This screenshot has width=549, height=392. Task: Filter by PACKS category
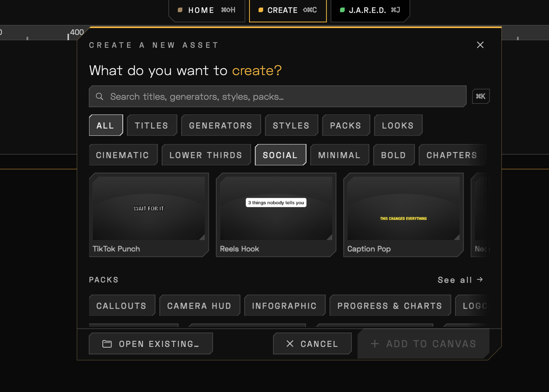point(346,125)
